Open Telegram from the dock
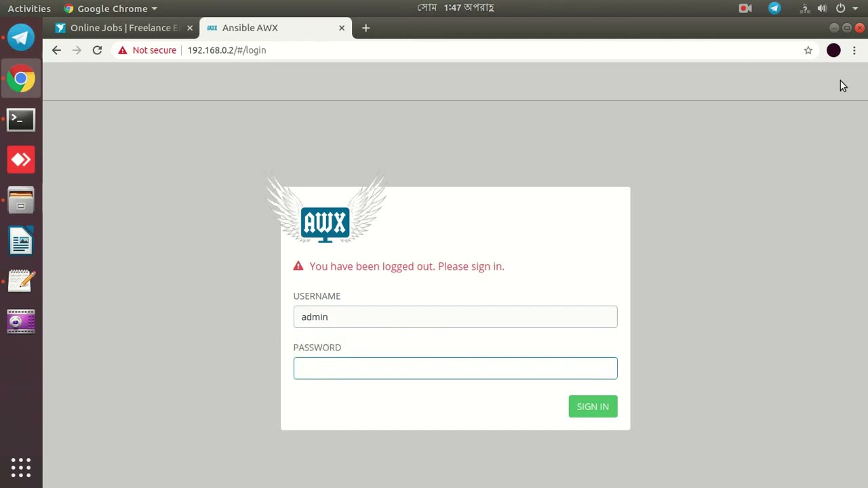Screen dimensions: 868x488 (x=21, y=37)
